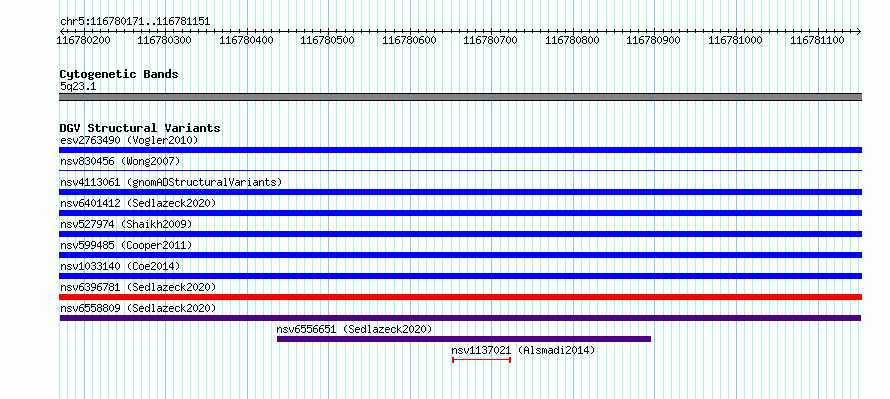Click ruler position 116780200
The image size is (890, 399).
tap(84, 40)
